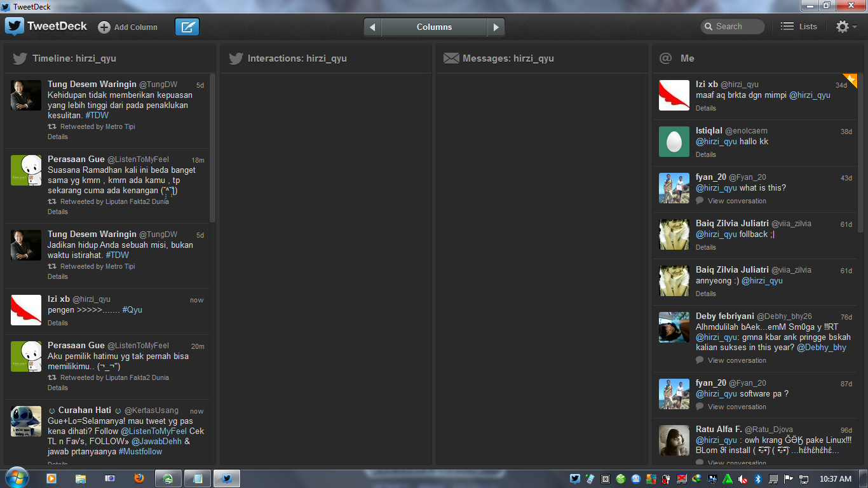Open the compose new tweet button
Screen dimensions: 868x488
point(187,27)
